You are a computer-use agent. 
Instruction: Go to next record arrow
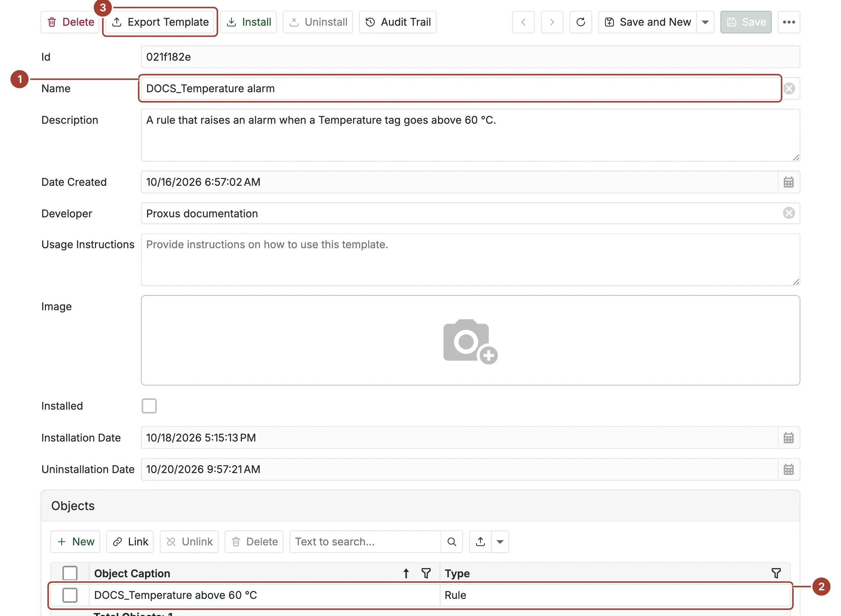tap(552, 22)
